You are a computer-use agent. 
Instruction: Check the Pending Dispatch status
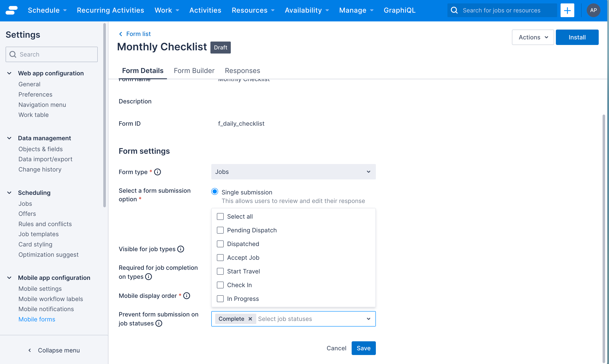[220, 230]
